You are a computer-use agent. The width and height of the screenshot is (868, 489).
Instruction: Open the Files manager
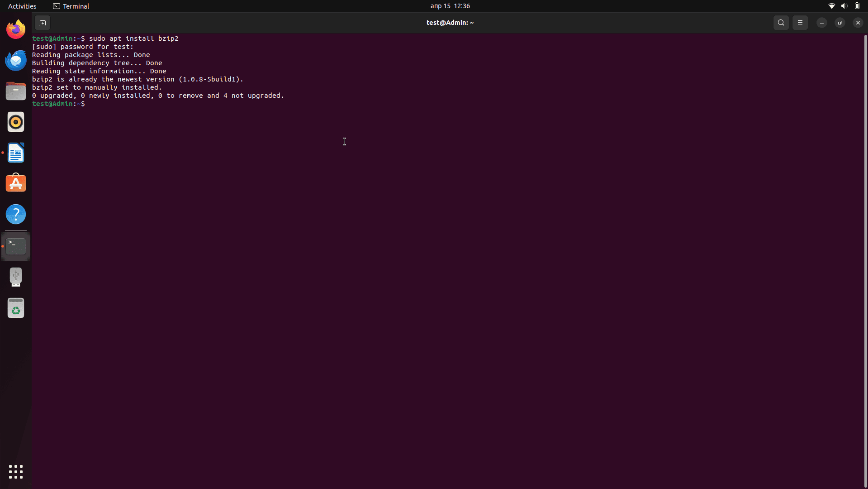[16, 91]
